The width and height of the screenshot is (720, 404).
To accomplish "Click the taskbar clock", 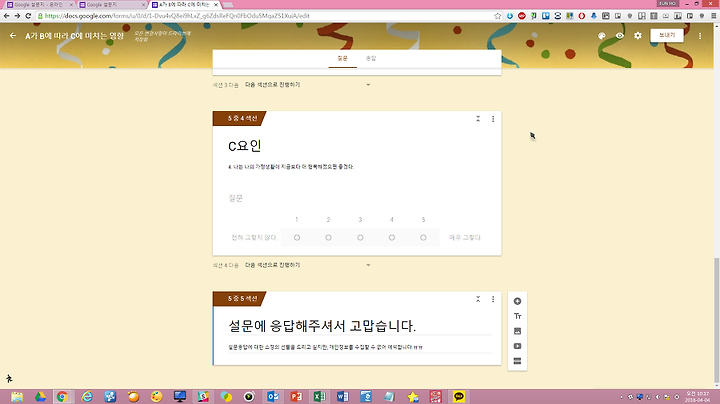I will point(698,397).
